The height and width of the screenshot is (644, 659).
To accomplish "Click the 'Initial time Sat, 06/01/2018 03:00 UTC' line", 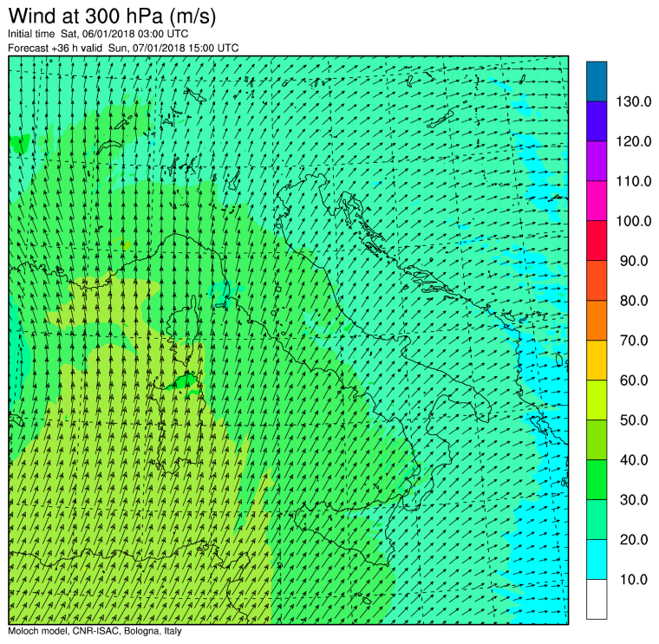I will (x=98, y=34).
